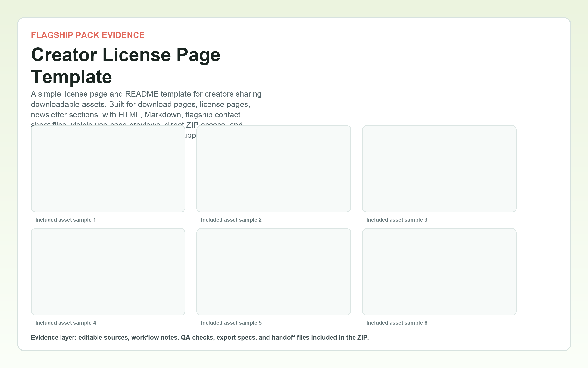Viewport: 588px width, 368px height.
Task: Click the 'Included asset sample 4' caption
Action: [66, 323]
